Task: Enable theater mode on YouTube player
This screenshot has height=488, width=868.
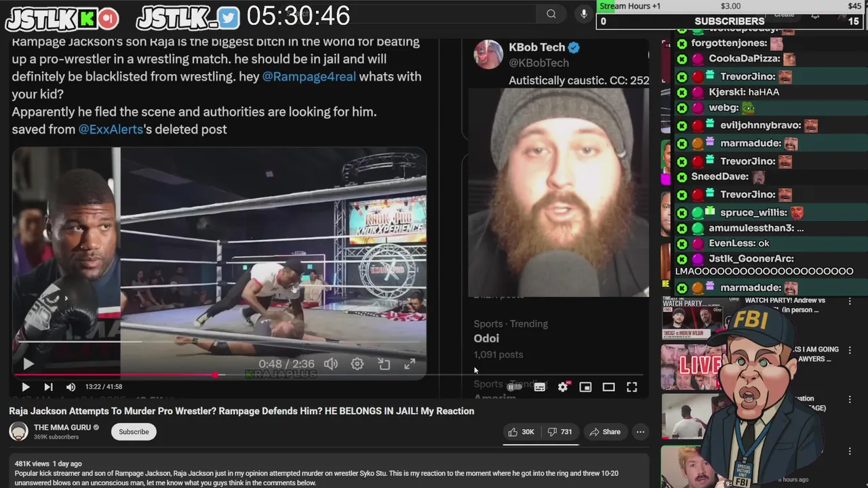Action: coord(608,387)
